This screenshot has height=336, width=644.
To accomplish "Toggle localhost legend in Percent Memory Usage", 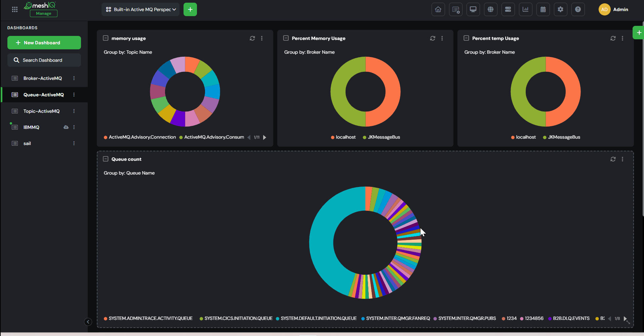I will 343,137.
